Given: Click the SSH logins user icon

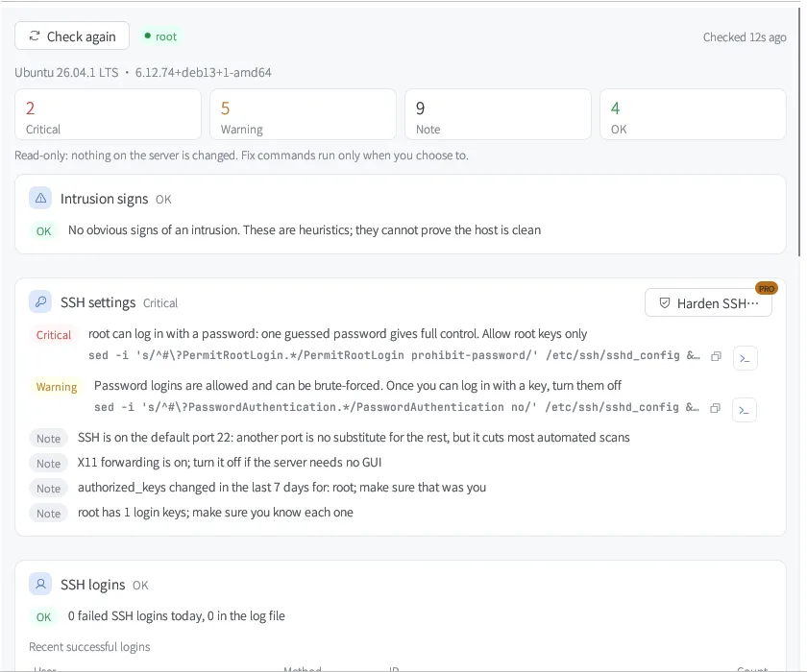Looking at the screenshot, I should coord(40,584).
